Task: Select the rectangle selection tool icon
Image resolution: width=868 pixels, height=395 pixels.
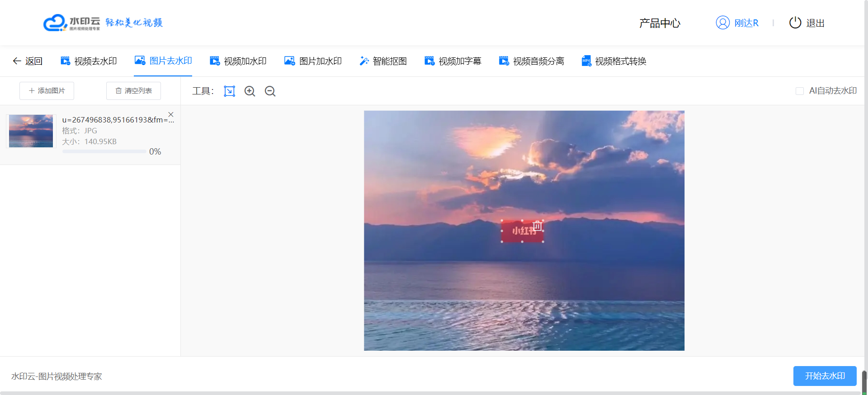Action: pos(229,91)
